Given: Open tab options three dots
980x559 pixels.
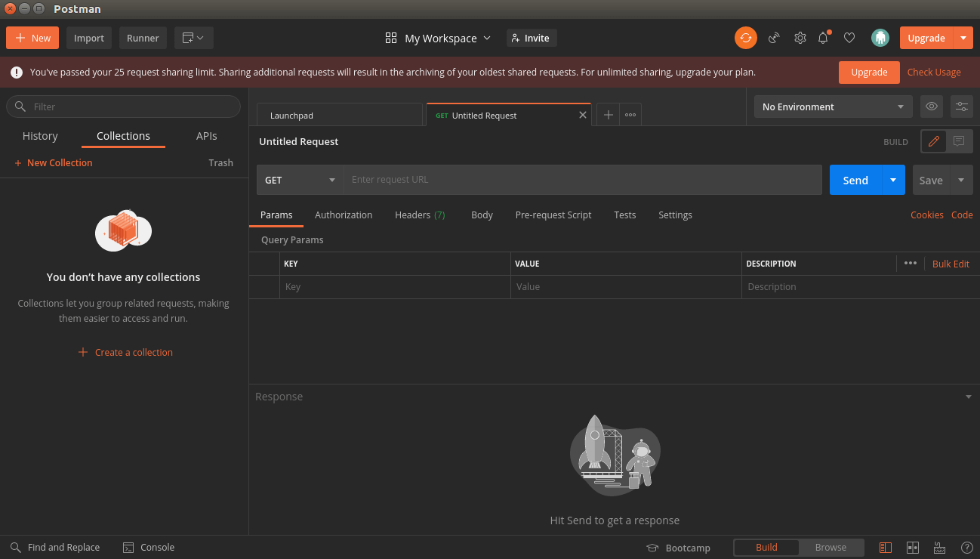Looking at the screenshot, I should (x=630, y=115).
